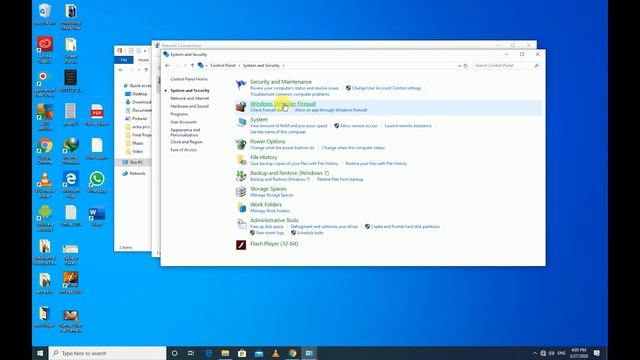The width and height of the screenshot is (640, 360).
Task: Open Task View on the taskbar
Action: (x=191, y=353)
